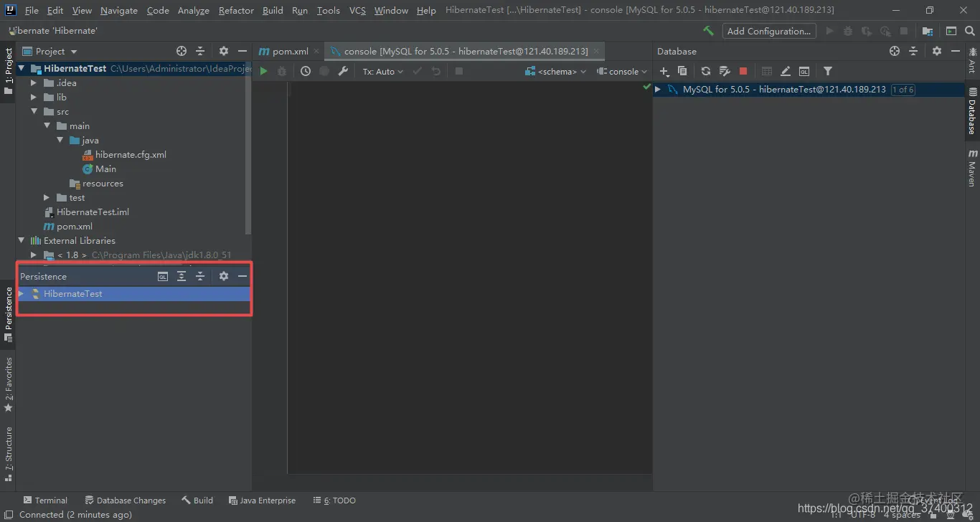The width and height of the screenshot is (980, 522).
Task: Click Add Configuration button
Action: 768,31
